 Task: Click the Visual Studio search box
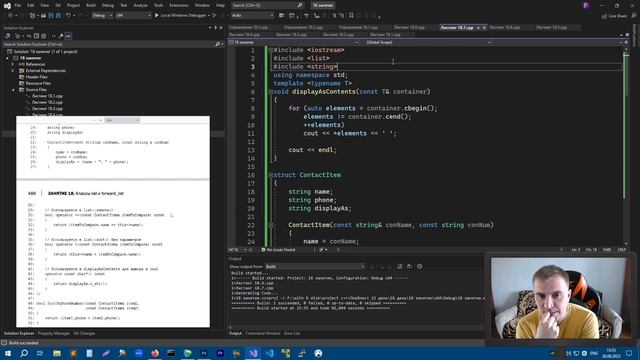click(x=267, y=5)
